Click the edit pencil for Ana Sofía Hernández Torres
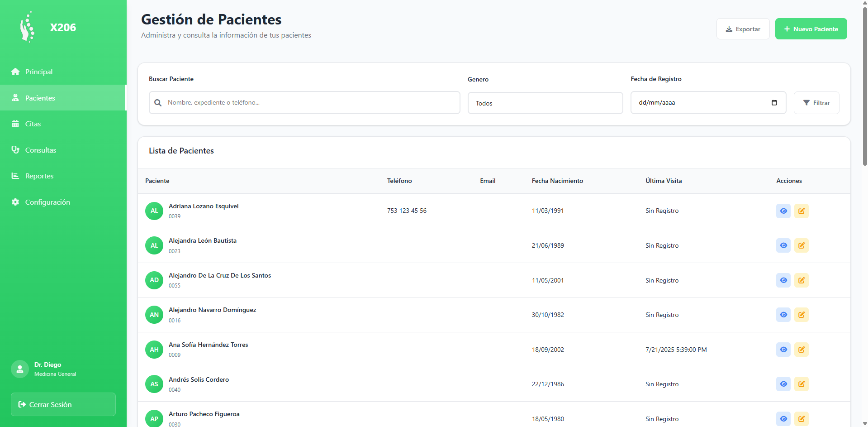868x427 pixels. pos(801,350)
